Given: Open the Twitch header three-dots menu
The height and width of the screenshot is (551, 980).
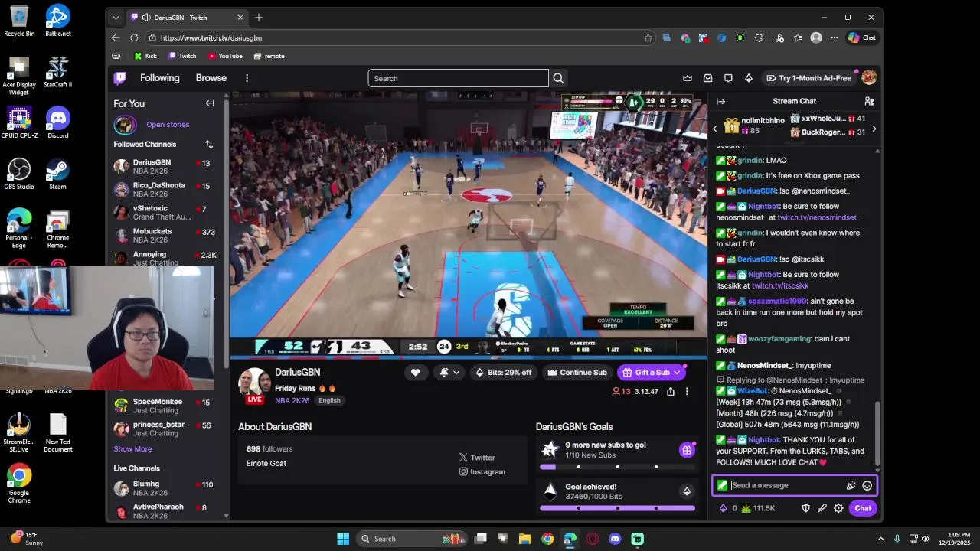Looking at the screenshot, I should click(247, 78).
